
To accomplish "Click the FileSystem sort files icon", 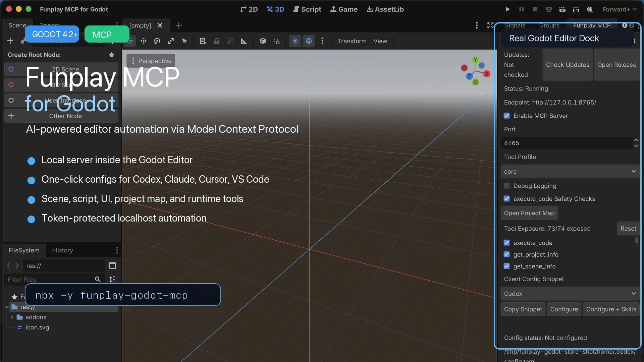I will pyautogui.click(x=112, y=279).
